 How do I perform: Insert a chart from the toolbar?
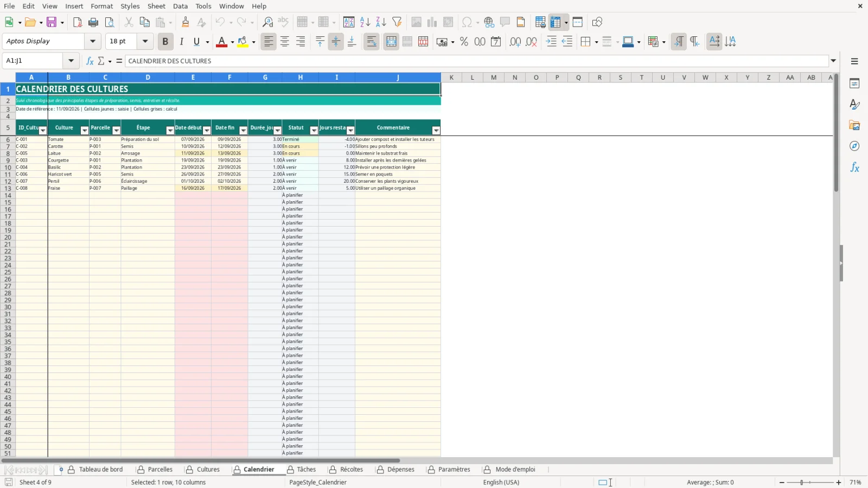(x=432, y=22)
